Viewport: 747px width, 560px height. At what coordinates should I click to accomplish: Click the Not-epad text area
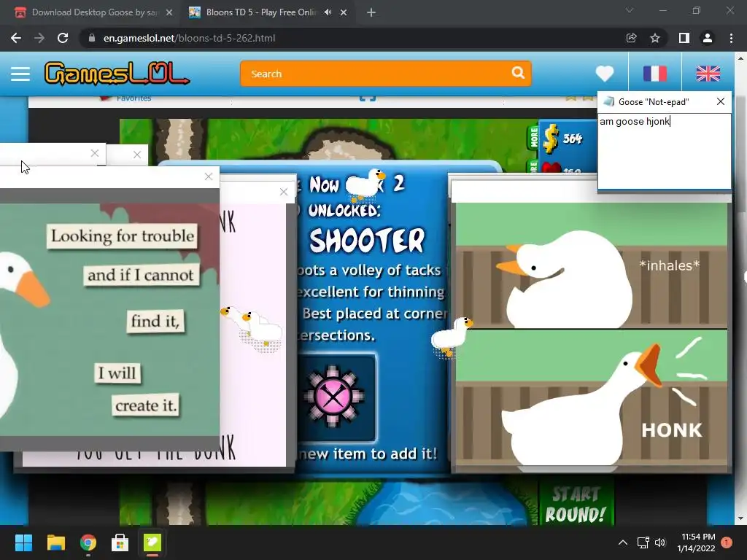[x=664, y=151]
